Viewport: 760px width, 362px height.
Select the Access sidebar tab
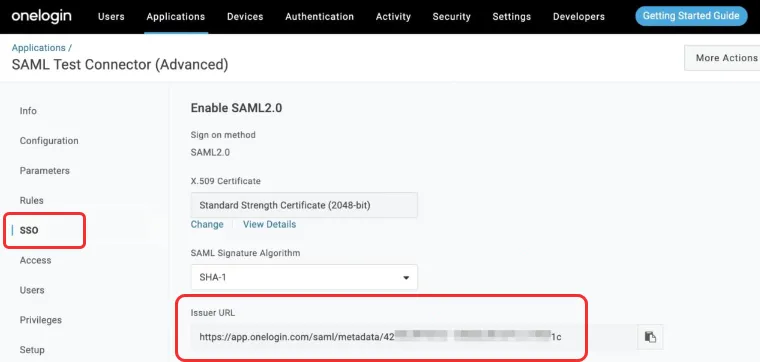click(35, 260)
